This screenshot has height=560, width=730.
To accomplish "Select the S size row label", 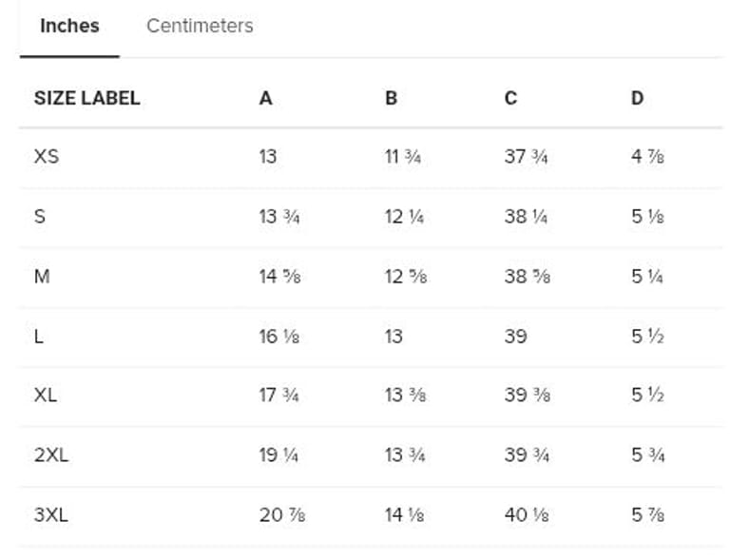I will tap(39, 217).
